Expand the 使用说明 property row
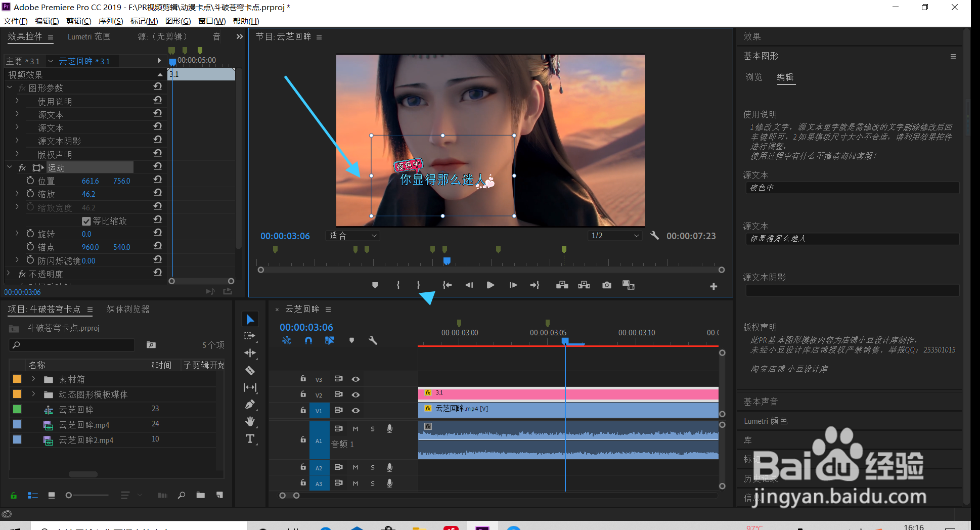 click(17, 101)
